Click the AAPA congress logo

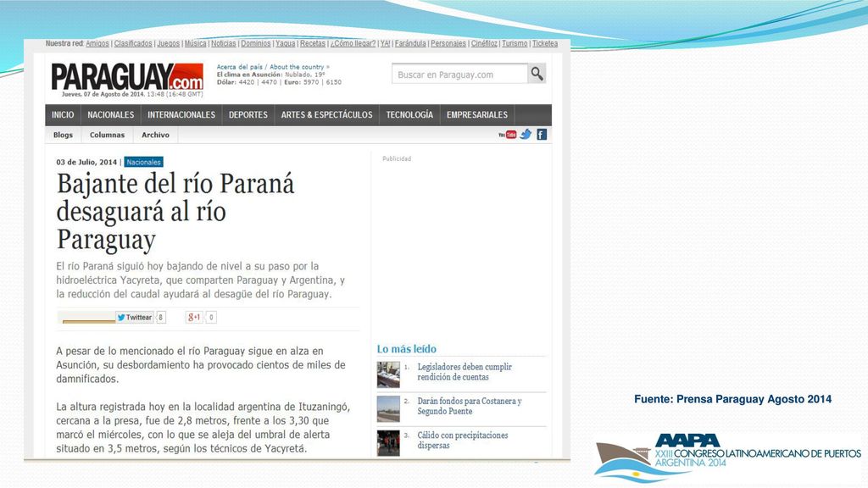point(727,457)
